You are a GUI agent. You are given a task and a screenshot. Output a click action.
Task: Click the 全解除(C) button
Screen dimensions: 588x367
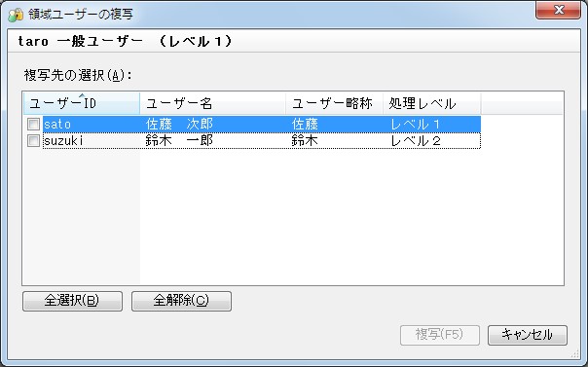181,301
